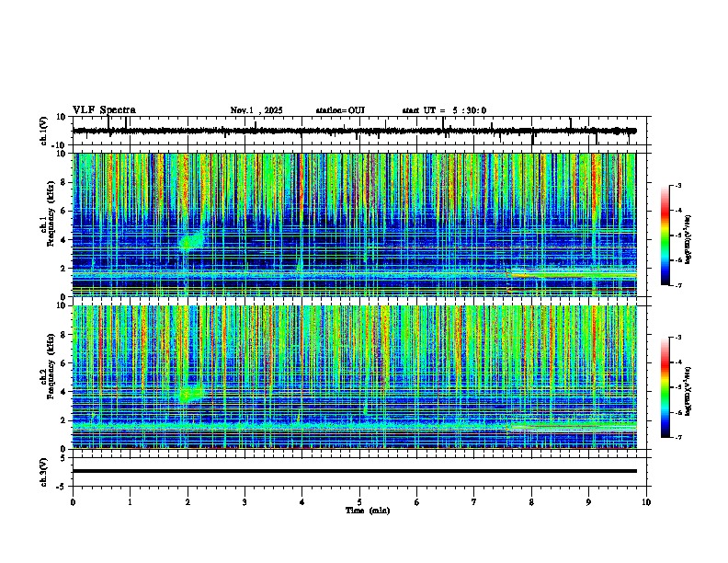Click the ch.1 spectrogram color scale bar
Image resolution: width=728 pixels, height=563 pixels.
coord(665,236)
